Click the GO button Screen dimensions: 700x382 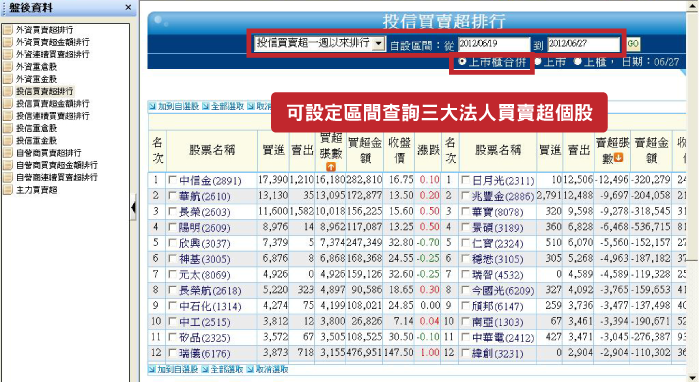point(633,44)
